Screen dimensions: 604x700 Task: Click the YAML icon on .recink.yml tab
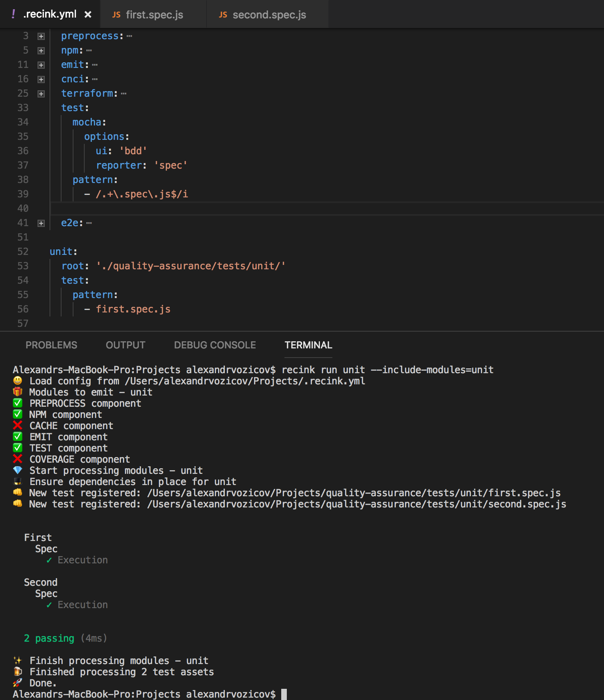pos(13,14)
